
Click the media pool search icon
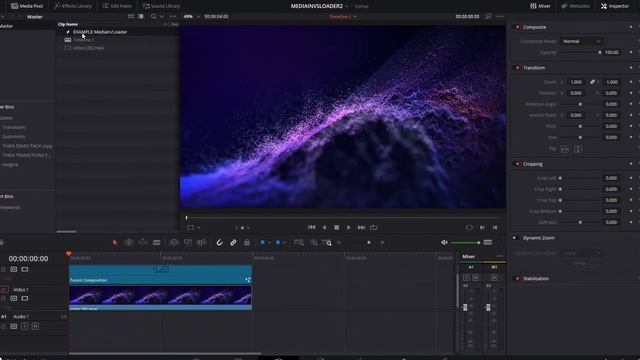click(153, 17)
